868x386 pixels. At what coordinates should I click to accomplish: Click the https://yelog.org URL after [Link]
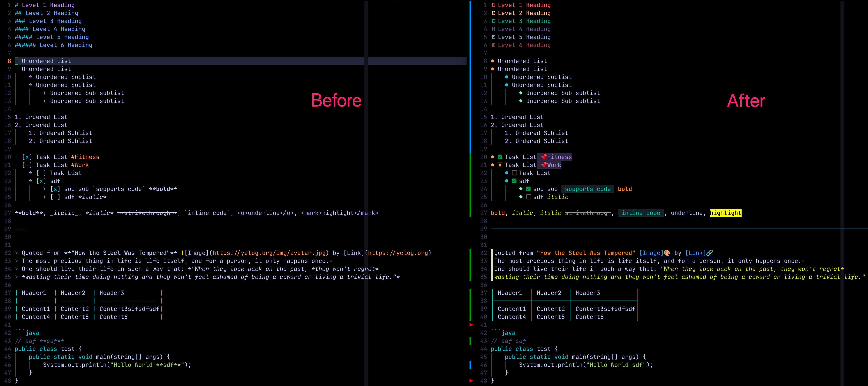click(x=398, y=253)
